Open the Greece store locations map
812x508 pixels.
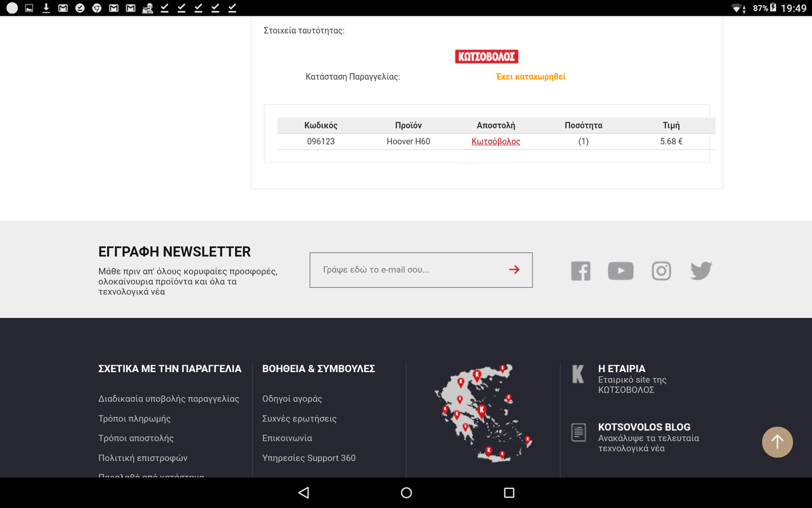tap(483, 413)
